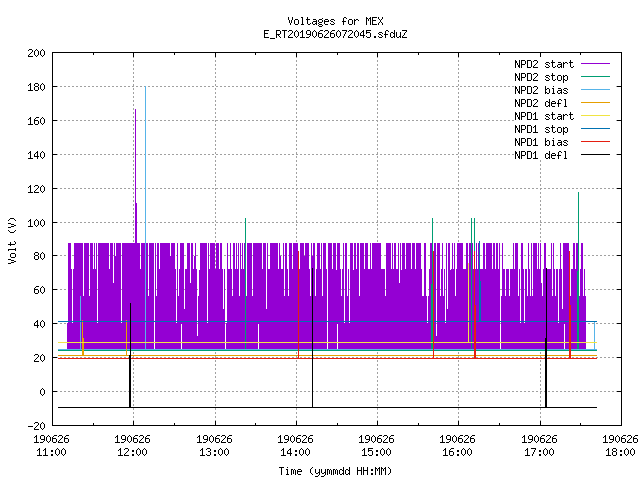Click the red line sample for NPD1 bias
This screenshot has width=640, height=480.
pos(596,142)
